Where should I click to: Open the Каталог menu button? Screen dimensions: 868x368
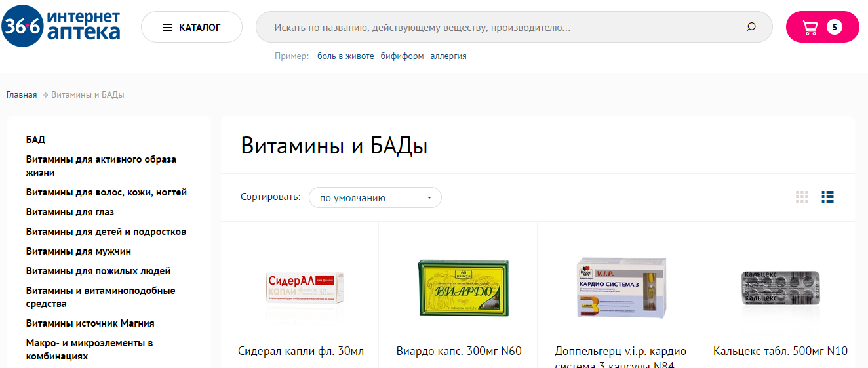tap(191, 27)
